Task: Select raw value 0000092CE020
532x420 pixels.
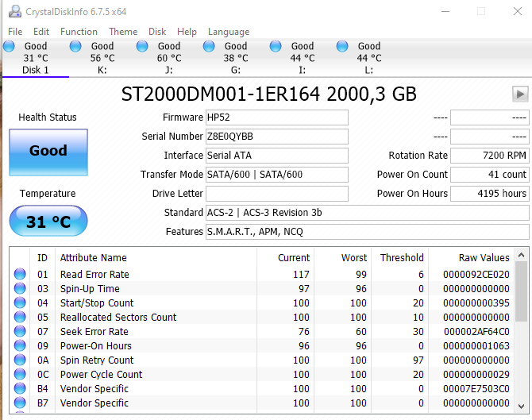Action: (x=476, y=274)
